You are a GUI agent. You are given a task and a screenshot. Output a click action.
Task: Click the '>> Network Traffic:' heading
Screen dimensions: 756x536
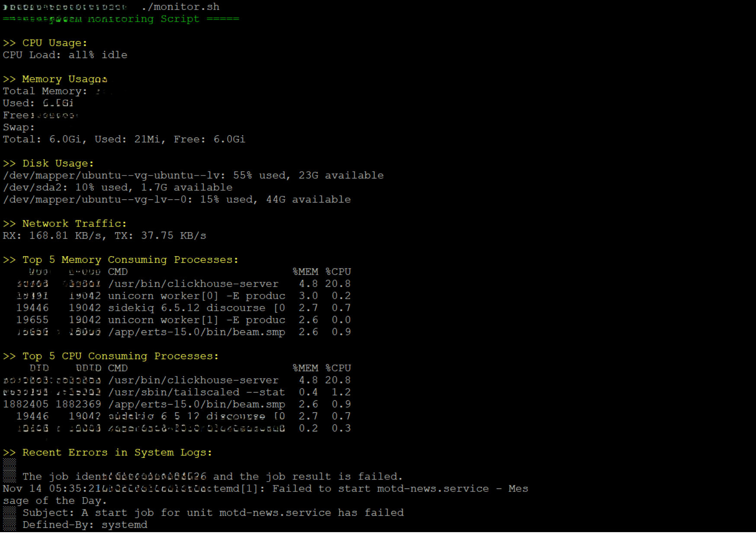click(x=65, y=223)
